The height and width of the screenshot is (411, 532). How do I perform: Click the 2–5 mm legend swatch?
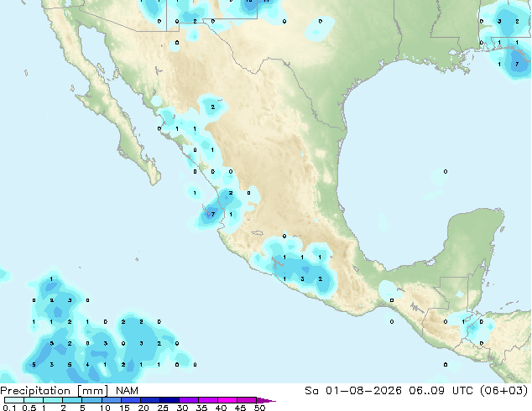pyautogui.click(x=72, y=400)
